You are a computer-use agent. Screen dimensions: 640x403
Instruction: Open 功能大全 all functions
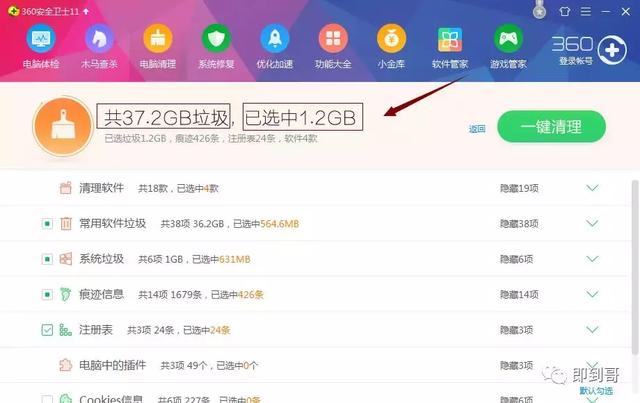coord(333,46)
